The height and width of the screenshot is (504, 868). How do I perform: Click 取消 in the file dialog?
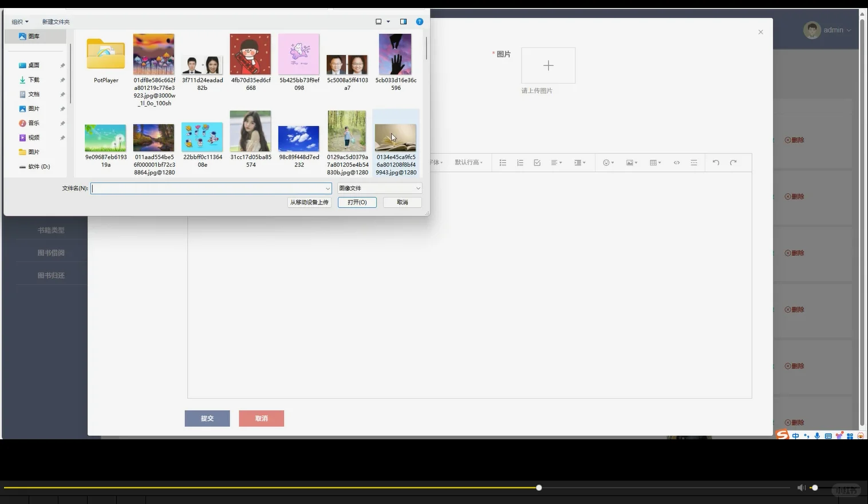[x=403, y=202]
